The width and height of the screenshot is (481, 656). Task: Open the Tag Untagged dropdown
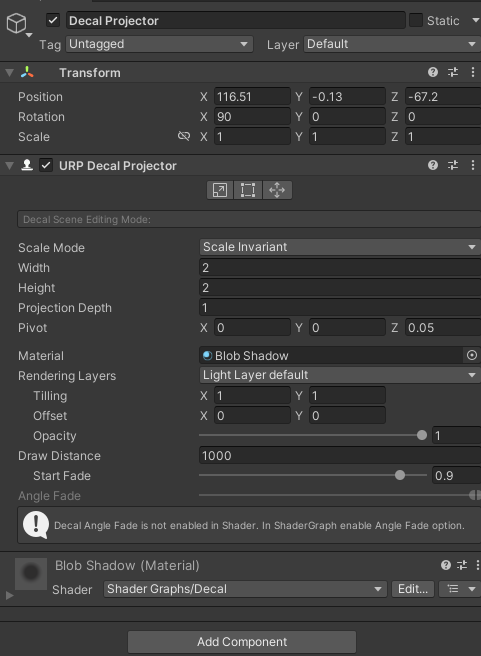[x=159, y=44]
